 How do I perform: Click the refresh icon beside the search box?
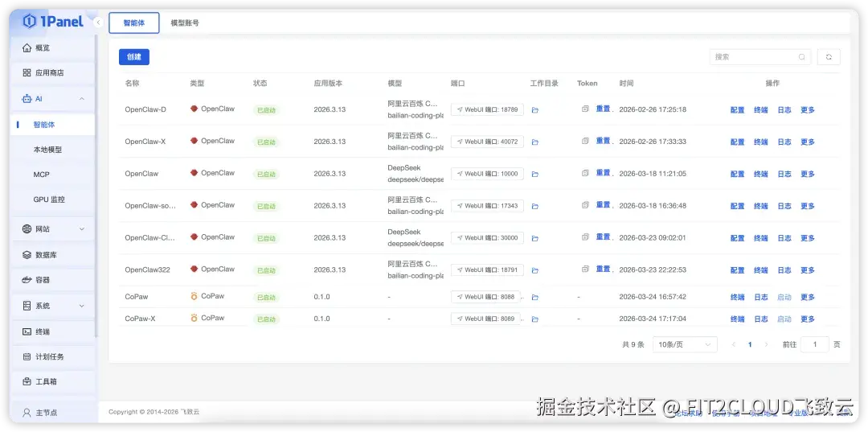point(829,57)
